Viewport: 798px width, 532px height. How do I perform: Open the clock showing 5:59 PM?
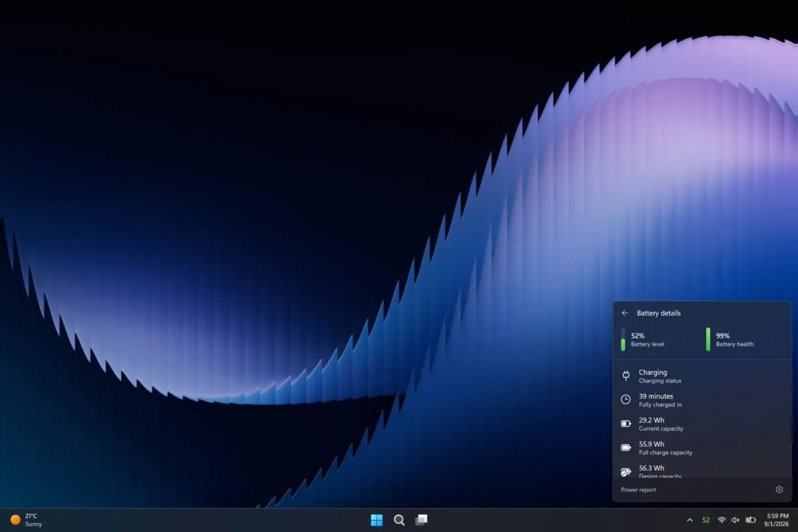pos(777,519)
